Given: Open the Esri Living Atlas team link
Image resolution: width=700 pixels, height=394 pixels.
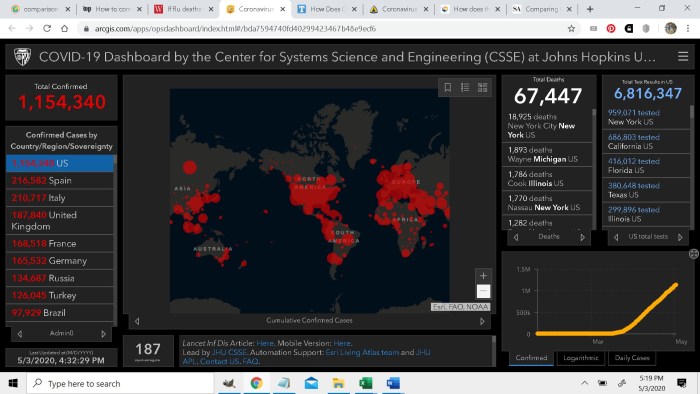Looking at the screenshot, I should tap(362, 353).
